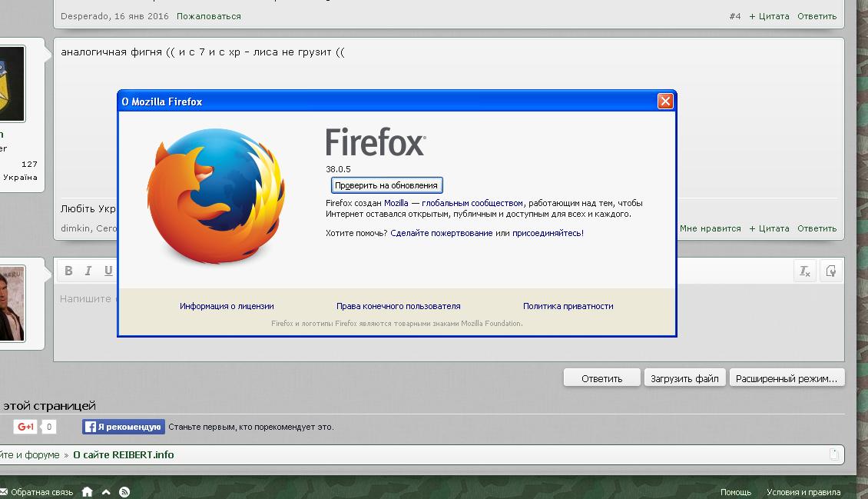Open the Mozilla link in the dialog
Screen dimensions: 868x499
396,203
